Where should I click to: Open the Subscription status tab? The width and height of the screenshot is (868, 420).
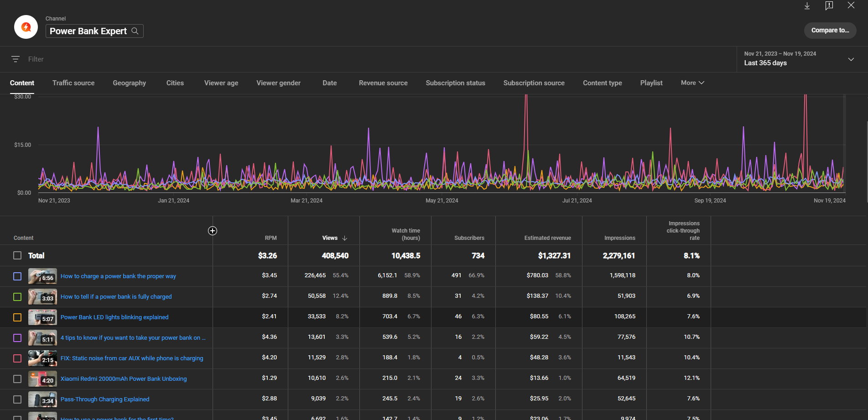(x=456, y=83)
